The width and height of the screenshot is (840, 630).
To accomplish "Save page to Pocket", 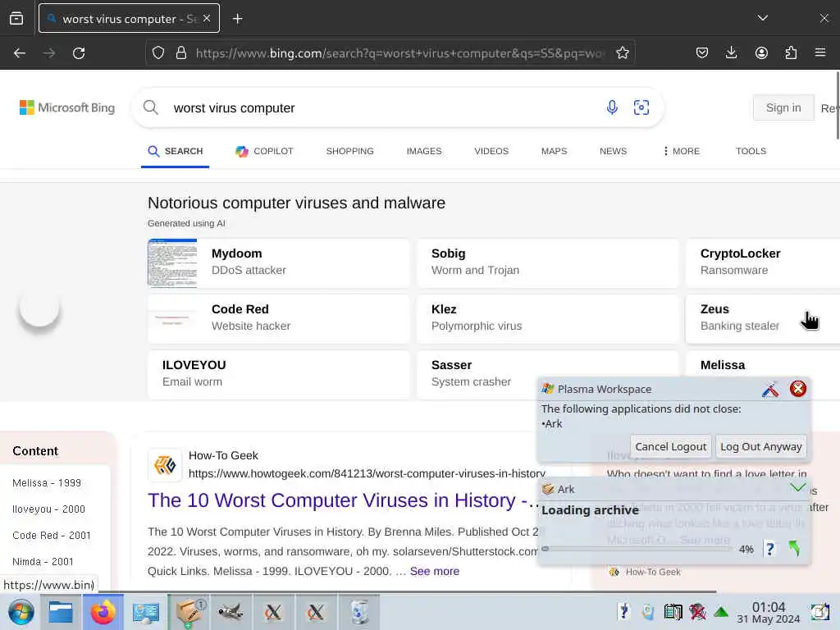I will click(x=702, y=53).
